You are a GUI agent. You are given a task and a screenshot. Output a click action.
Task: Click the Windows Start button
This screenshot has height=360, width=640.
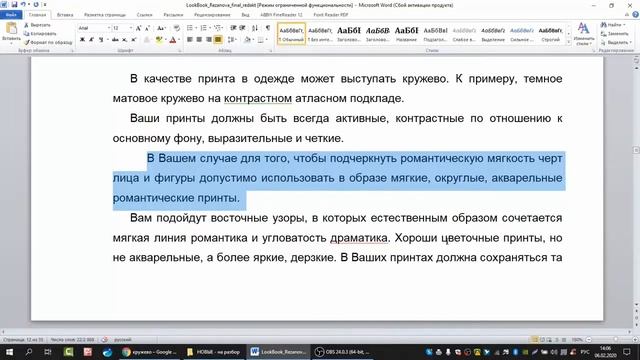[x=9, y=352]
